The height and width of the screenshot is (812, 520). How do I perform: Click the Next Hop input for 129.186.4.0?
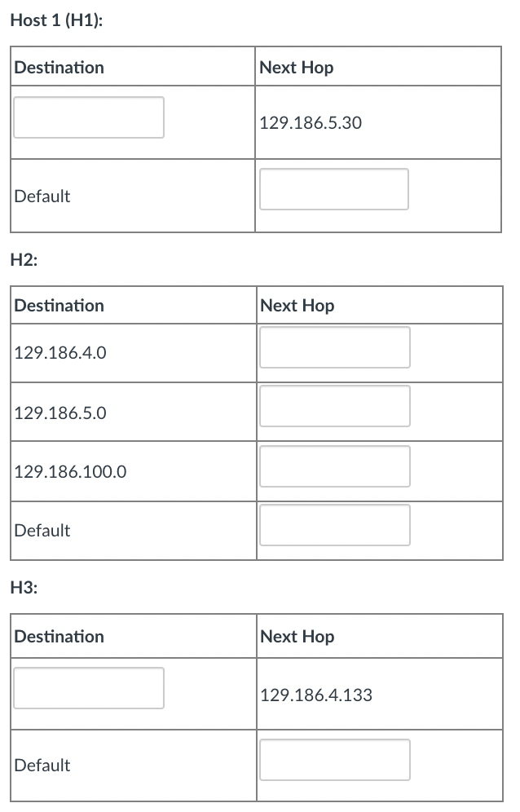coord(334,346)
